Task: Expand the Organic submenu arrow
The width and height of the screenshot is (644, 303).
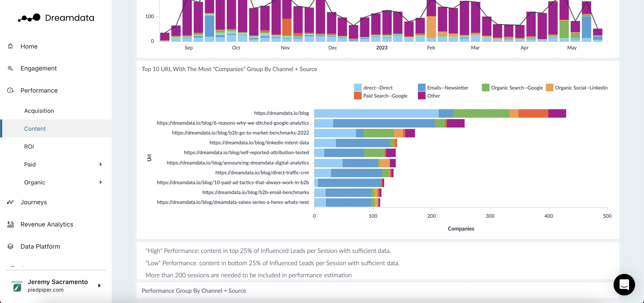Action: (x=101, y=182)
